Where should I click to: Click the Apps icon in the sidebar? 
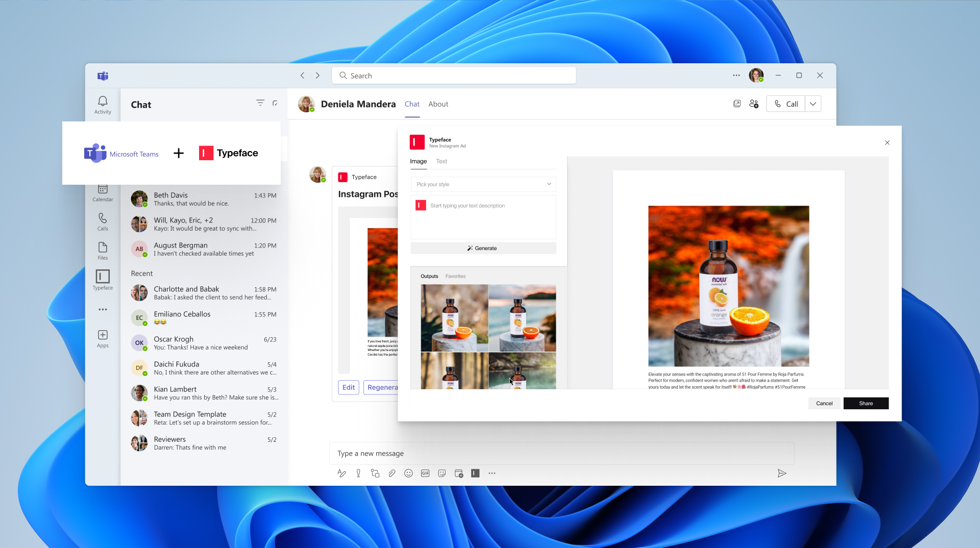(102, 337)
